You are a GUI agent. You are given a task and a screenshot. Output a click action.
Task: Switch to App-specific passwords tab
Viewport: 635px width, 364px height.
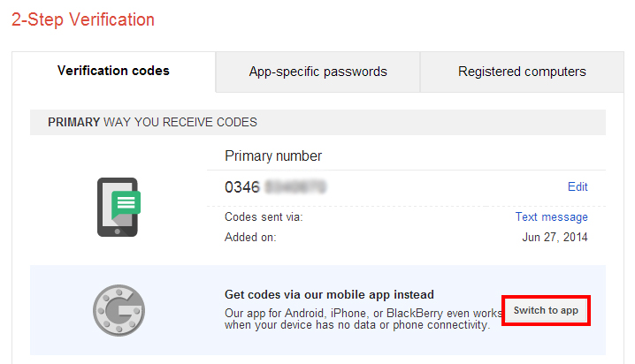point(317,72)
